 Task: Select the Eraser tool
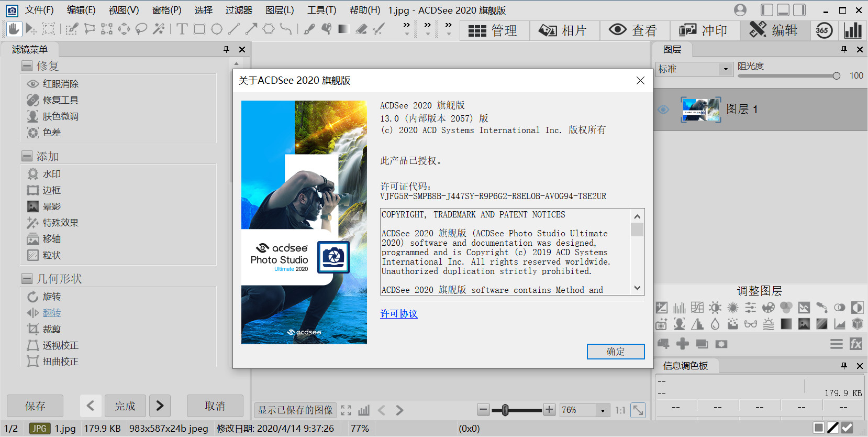coord(361,29)
